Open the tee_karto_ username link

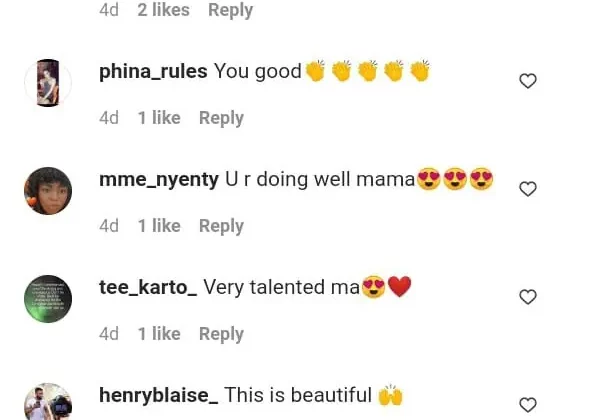tap(148, 287)
